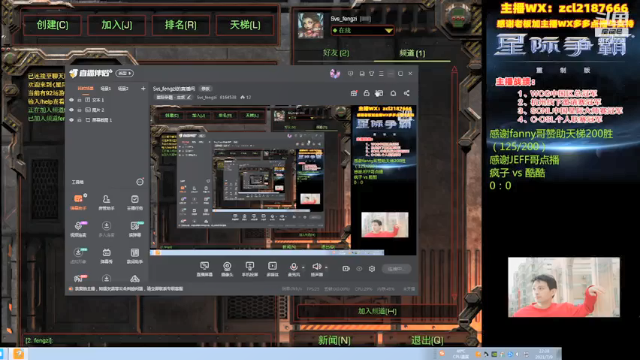Click the orange highlighted toolbox icon

78,202
